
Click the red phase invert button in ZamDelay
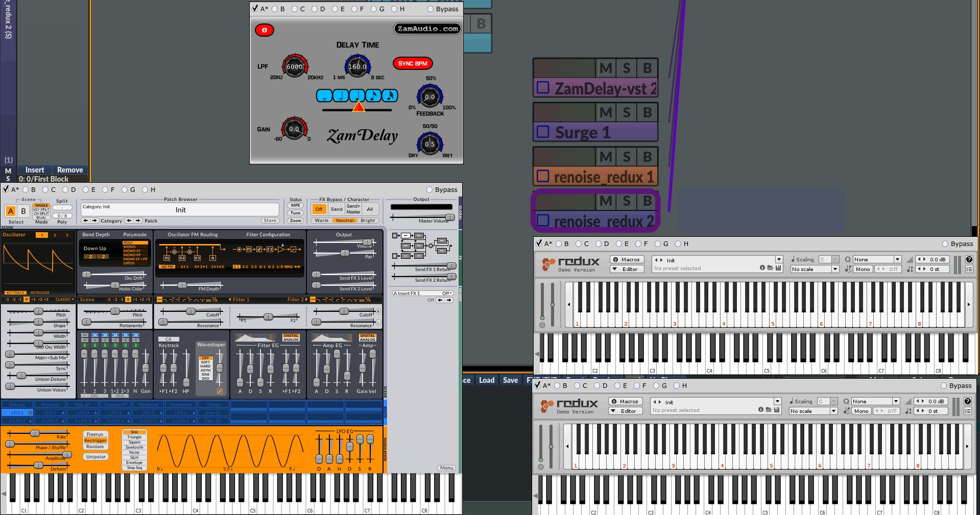(x=264, y=30)
